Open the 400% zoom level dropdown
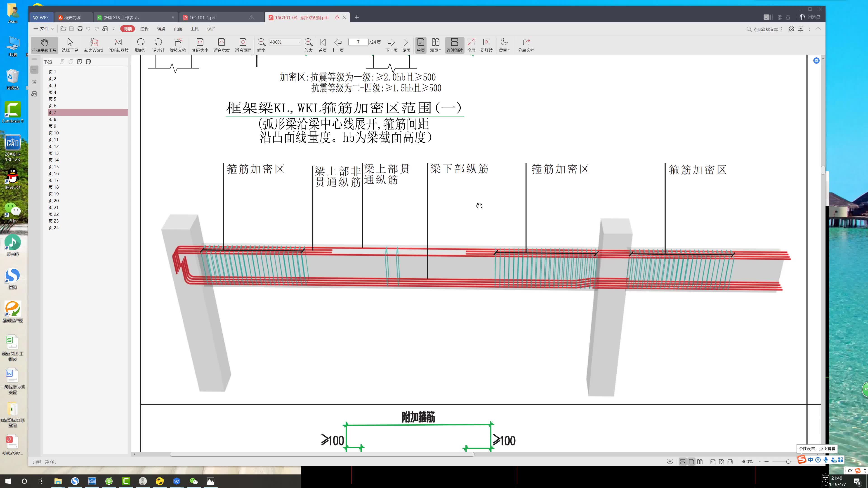This screenshot has height=488, width=868. 299,42
